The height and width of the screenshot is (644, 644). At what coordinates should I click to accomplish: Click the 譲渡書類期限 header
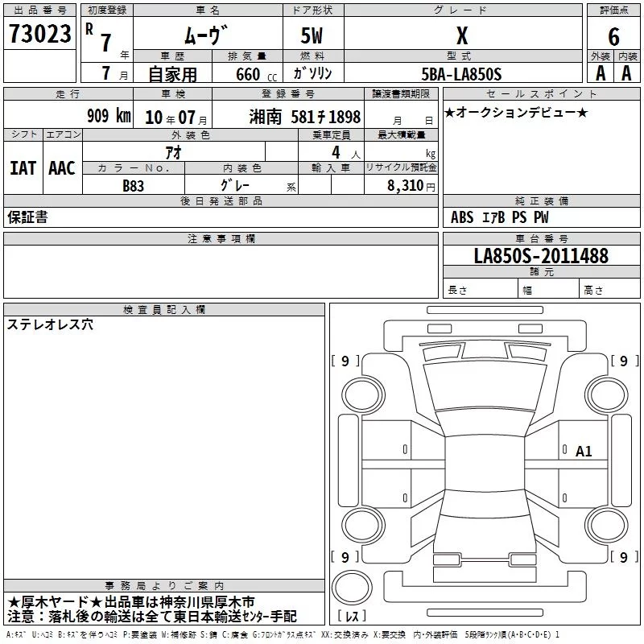pyautogui.click(x=401, y=94)
